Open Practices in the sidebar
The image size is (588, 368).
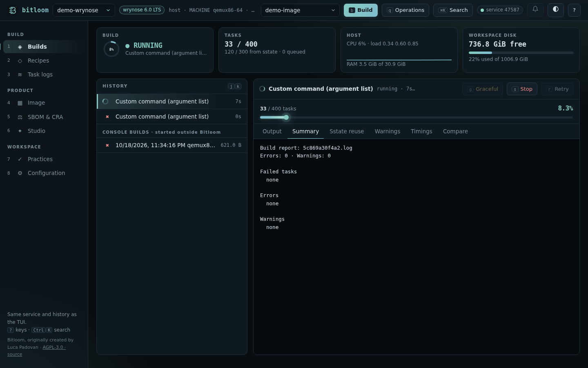click(x=44, y=159)
